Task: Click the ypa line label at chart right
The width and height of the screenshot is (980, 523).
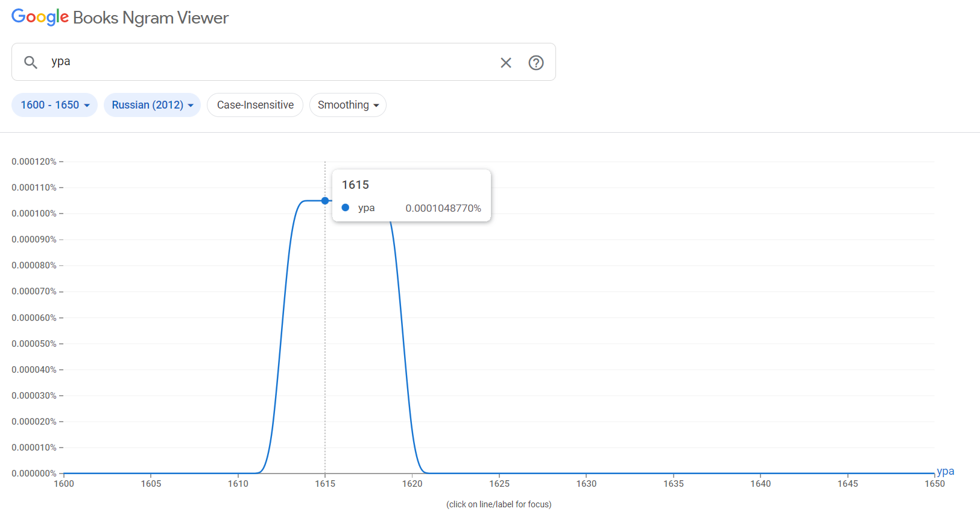Action: 945,471
